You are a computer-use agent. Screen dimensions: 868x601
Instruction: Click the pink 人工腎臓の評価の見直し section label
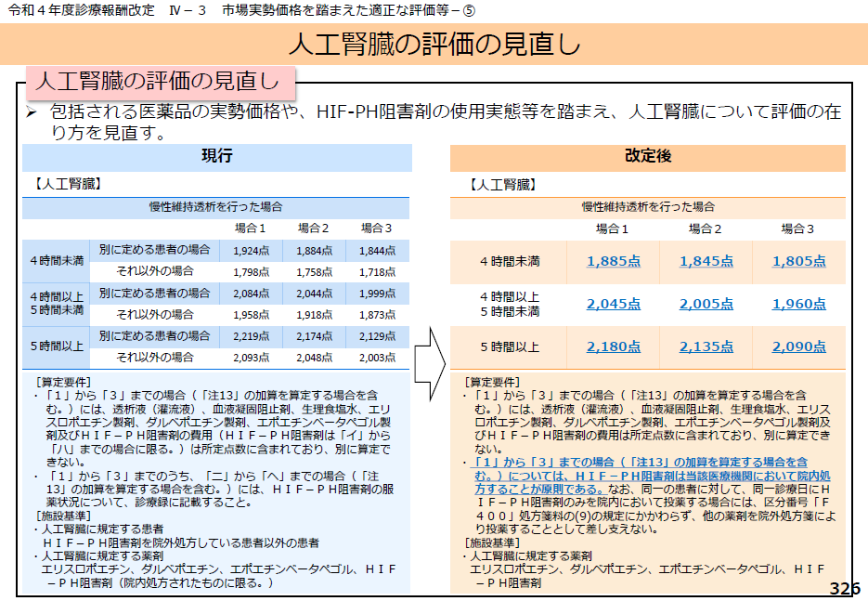click(x=156, y=82)
